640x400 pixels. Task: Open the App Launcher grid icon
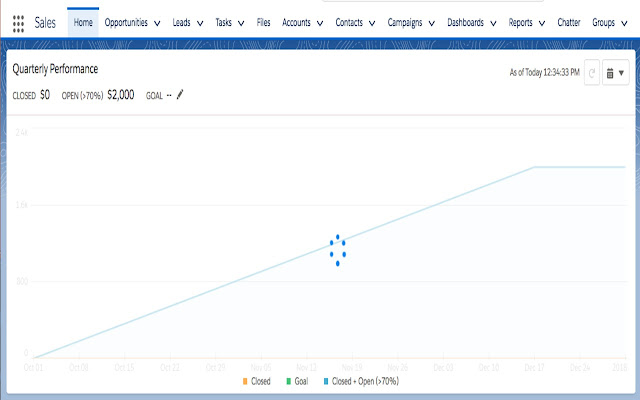(x=19, y=21)
